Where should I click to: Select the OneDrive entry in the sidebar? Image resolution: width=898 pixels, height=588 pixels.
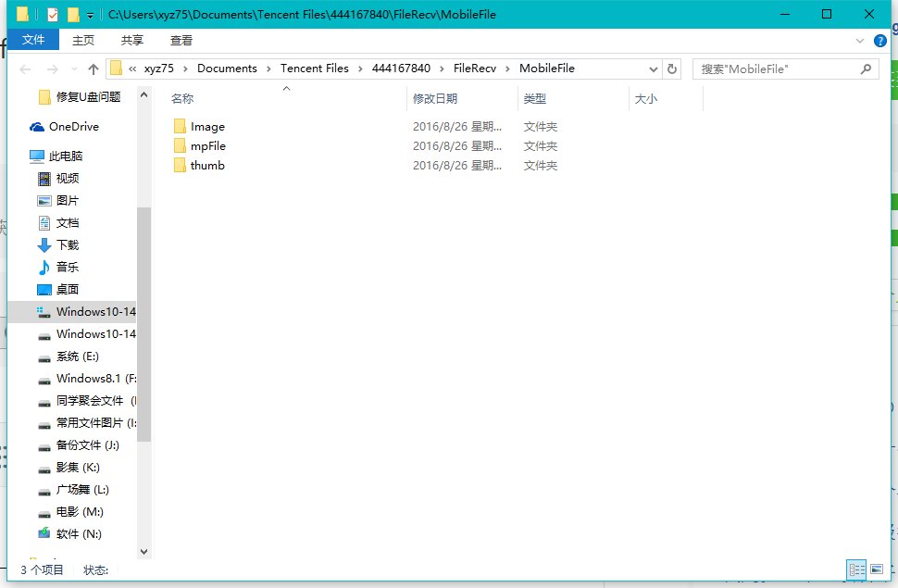63,126
